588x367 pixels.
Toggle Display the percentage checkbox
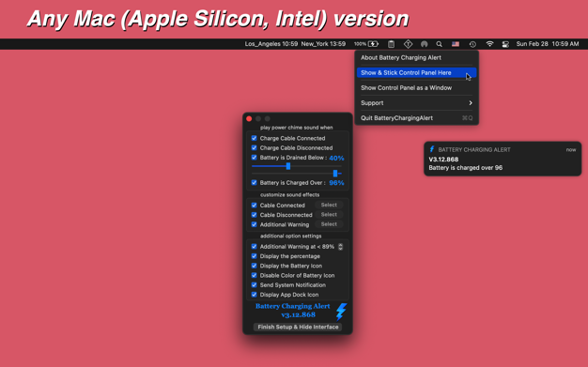click(254, 256)
